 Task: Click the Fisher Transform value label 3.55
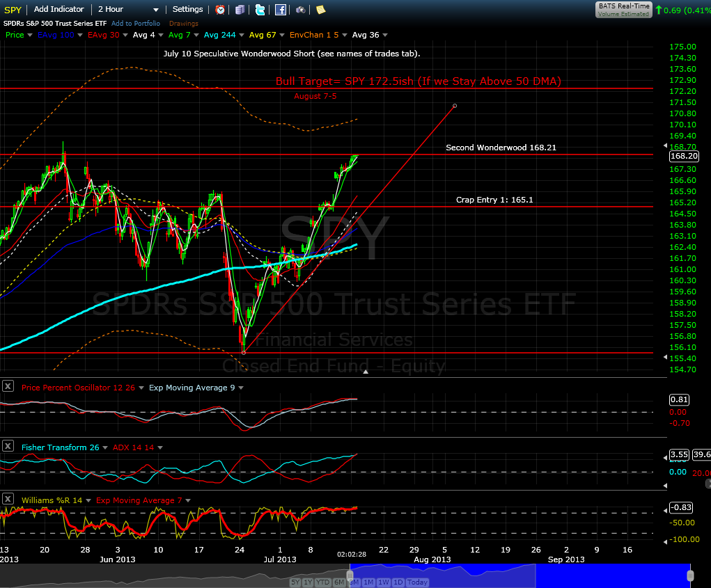coord(679,454)
